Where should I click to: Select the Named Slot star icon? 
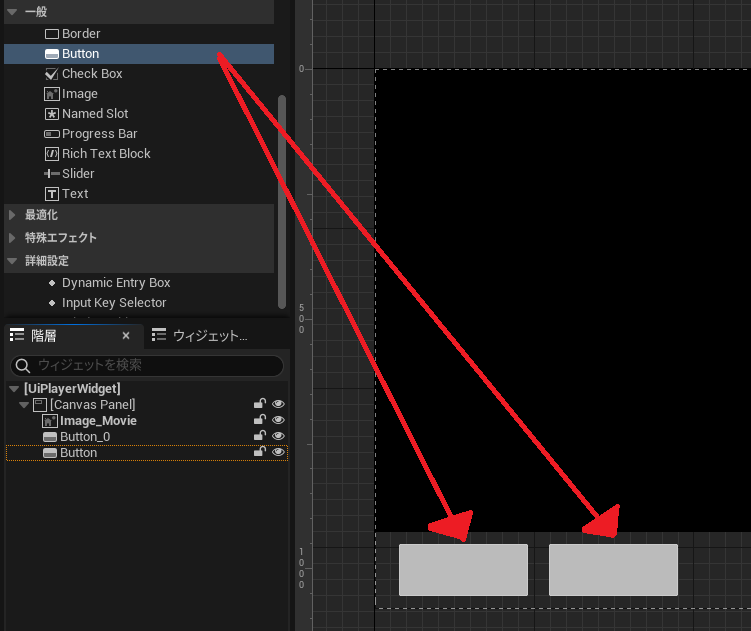coord(51,114)
